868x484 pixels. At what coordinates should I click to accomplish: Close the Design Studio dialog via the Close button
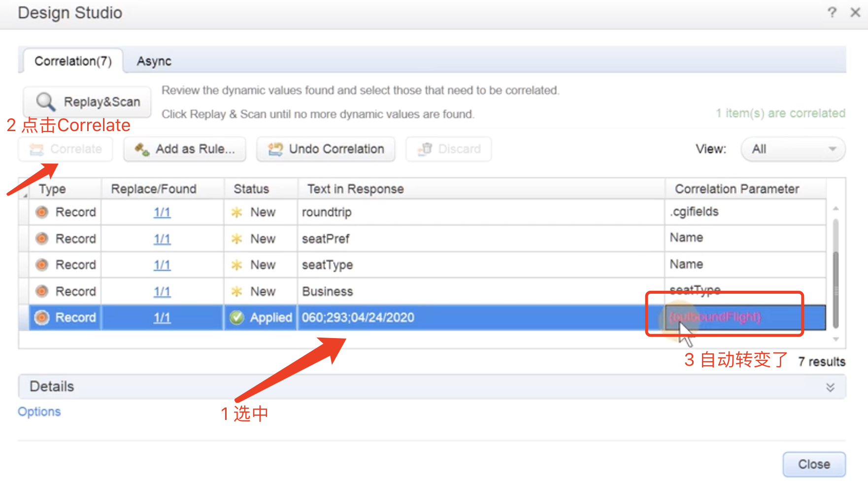point(814,464)
